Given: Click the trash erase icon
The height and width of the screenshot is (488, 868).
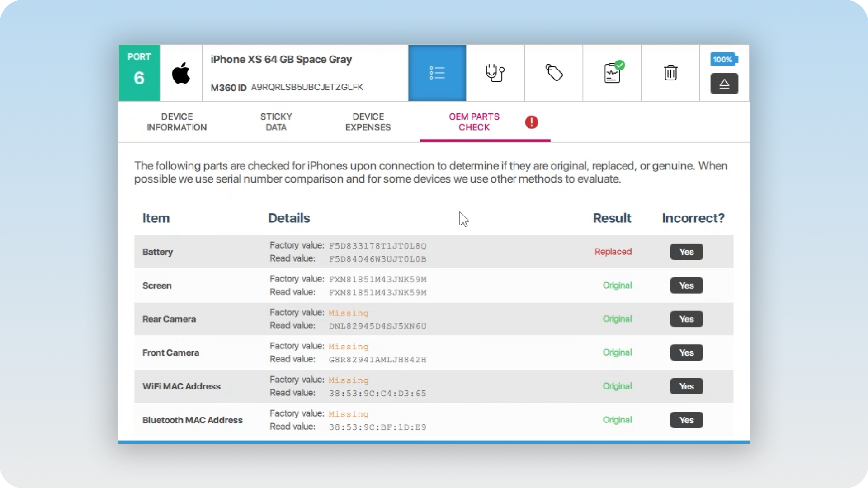Looking at the screenshot, I should (670, 73).
